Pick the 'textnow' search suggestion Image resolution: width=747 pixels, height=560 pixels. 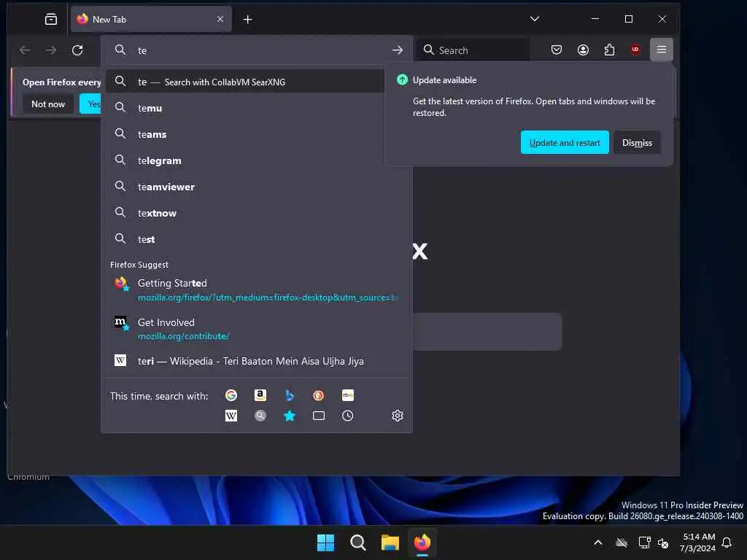point(258,213)
